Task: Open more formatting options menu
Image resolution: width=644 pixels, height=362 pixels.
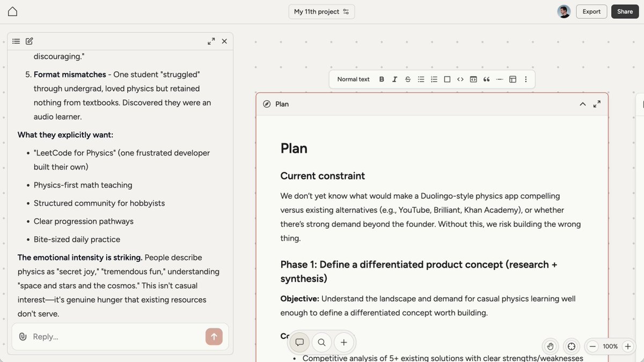Action: click(x=526, y=79)
